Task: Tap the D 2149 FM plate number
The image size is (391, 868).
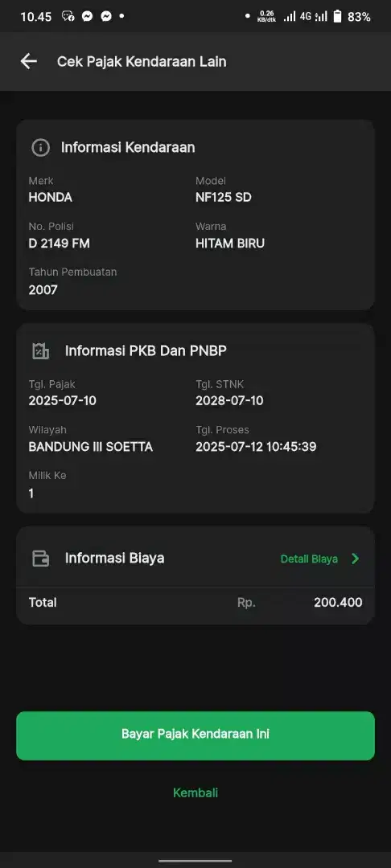Action: coord(60,243)
